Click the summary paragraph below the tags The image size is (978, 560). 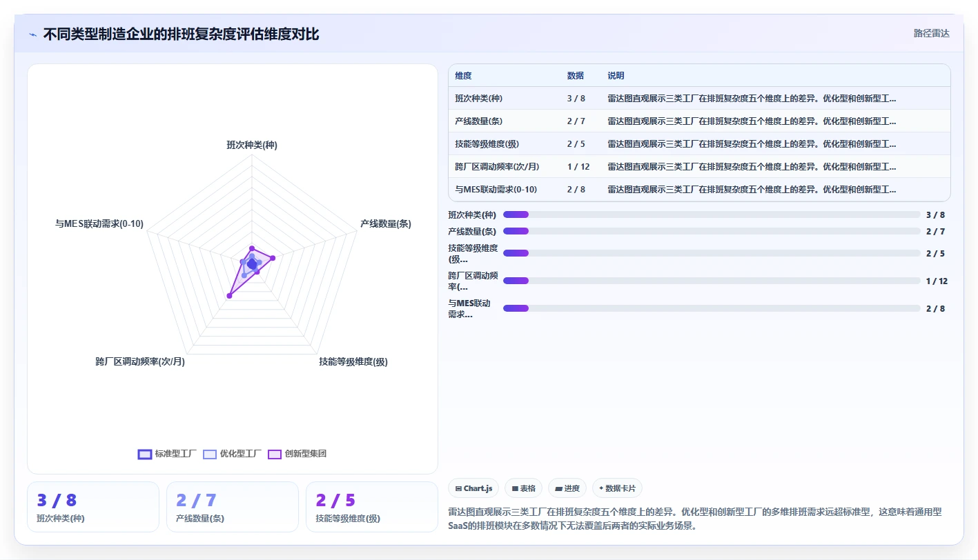696,519
